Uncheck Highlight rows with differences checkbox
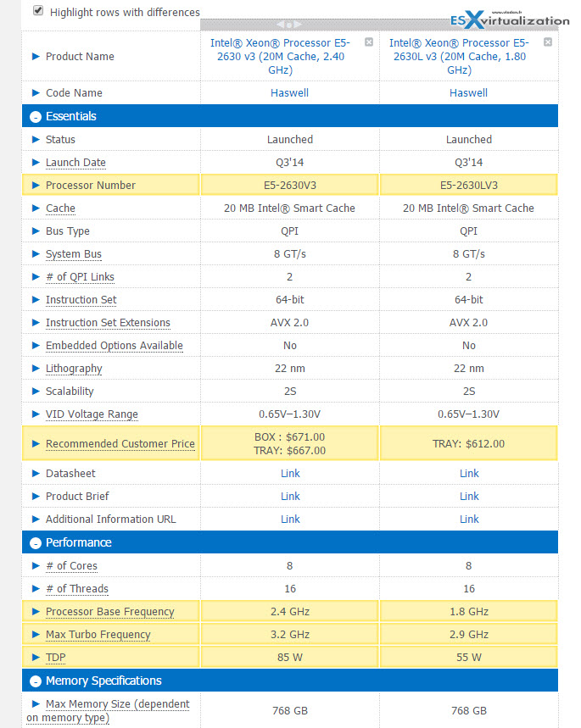This screenshot has height=728, width=581. click(38, 10)
